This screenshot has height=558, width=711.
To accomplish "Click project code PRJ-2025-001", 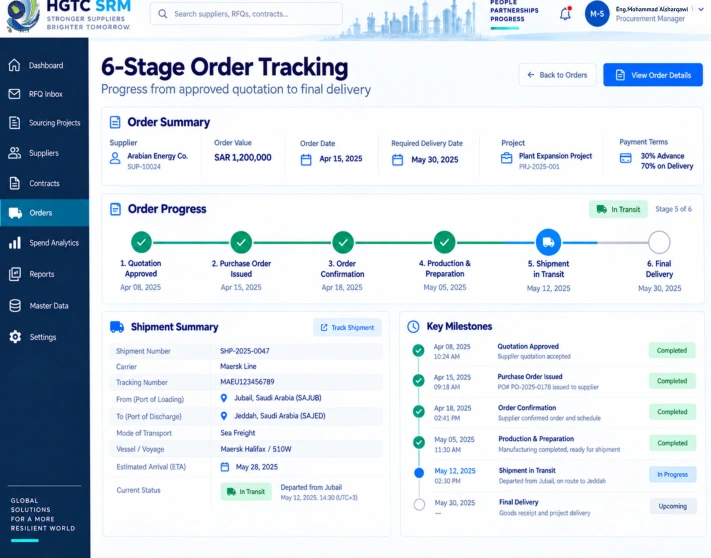I will 539,167.
